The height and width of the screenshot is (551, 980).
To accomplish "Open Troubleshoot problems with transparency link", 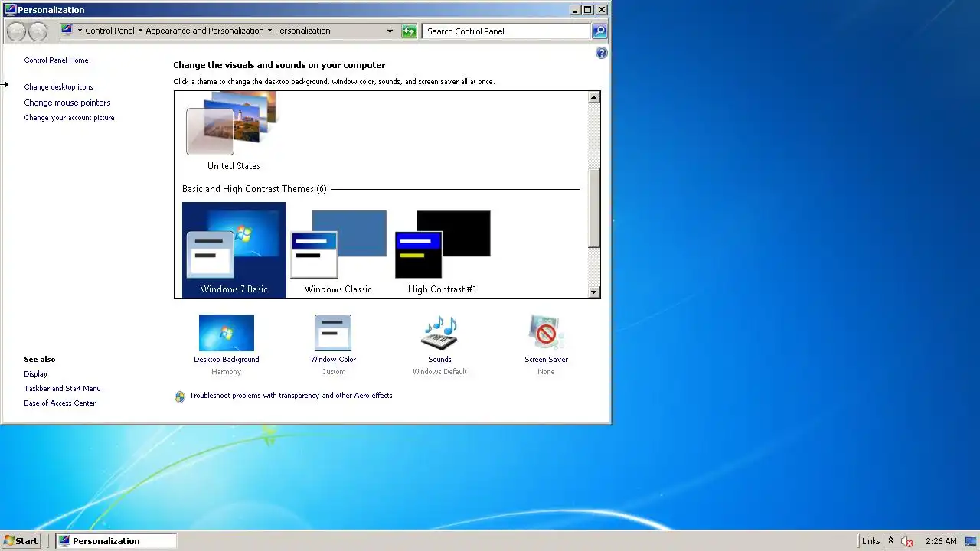I will pyautogui.click(x=291, y=396).
